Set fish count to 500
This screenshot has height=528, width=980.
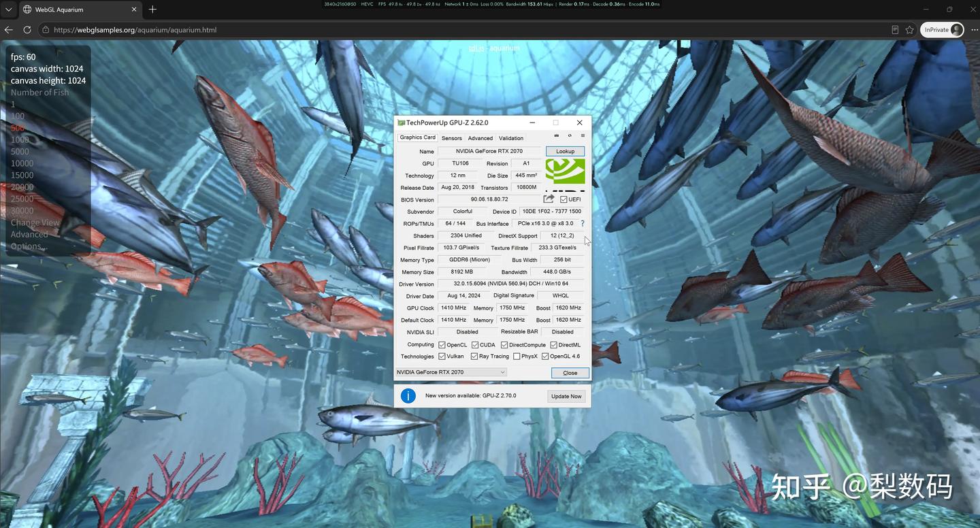pyautogui.click(x=18, y=128)
